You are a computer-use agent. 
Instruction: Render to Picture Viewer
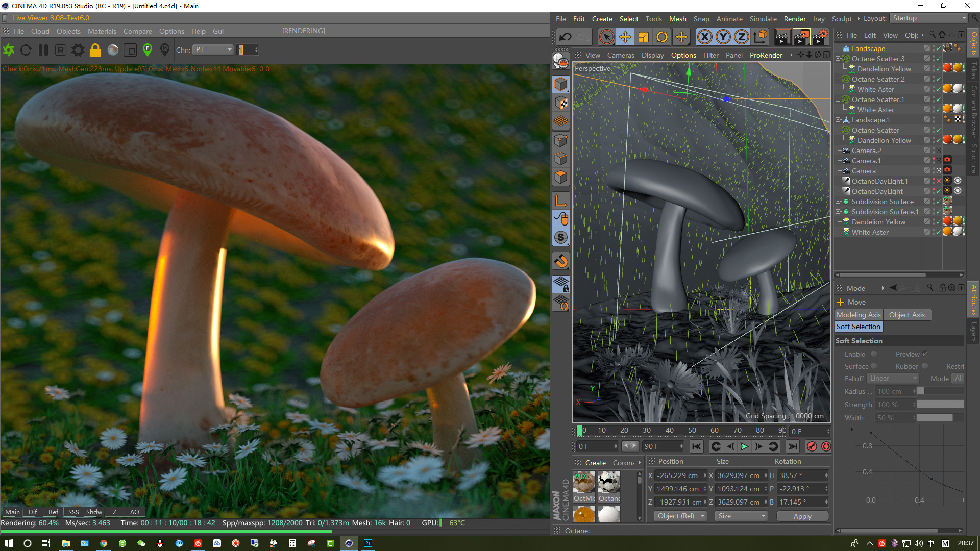pos(800,36)
